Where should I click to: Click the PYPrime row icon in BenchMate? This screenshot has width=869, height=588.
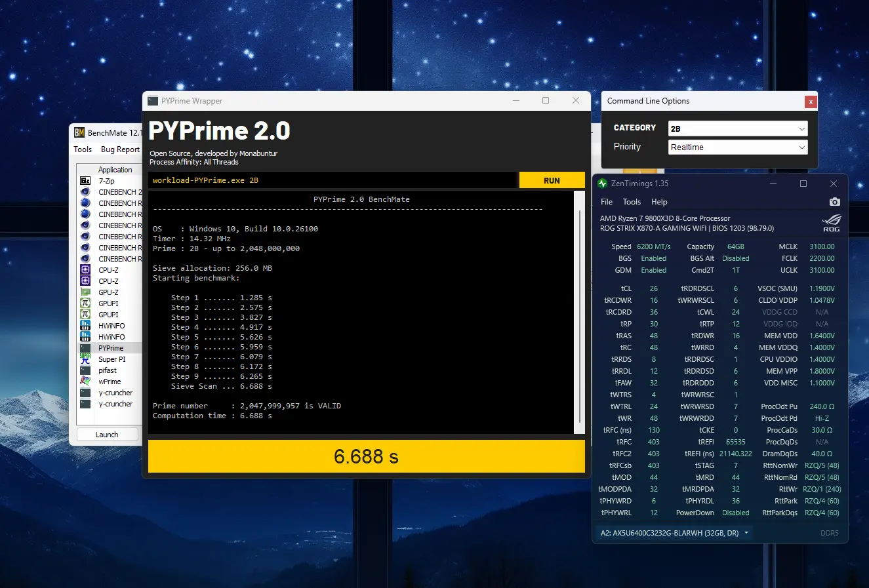pyautogui.click(x=85, y=347)
